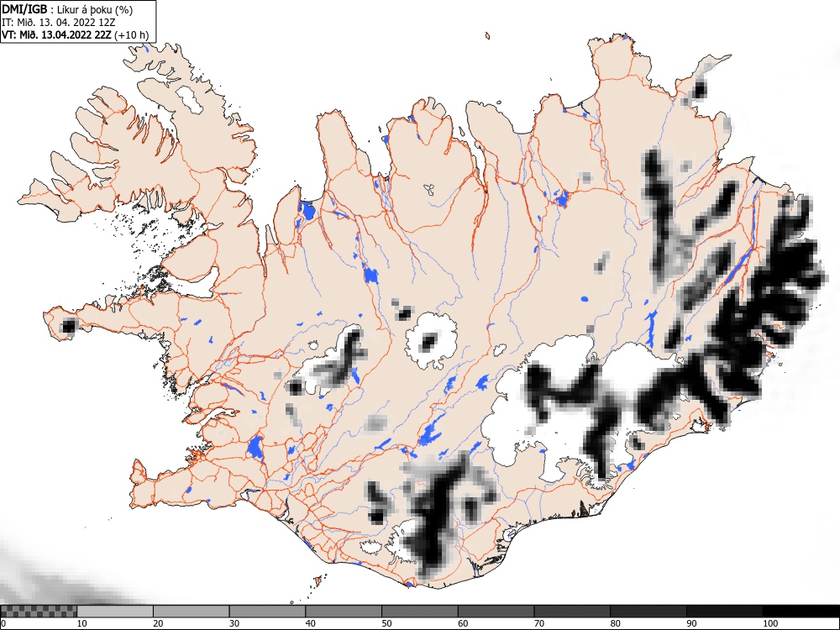Click the "0" scale label
Image resolution: width=840 pixels, height=630 pixels.
(x=3, y=623)
